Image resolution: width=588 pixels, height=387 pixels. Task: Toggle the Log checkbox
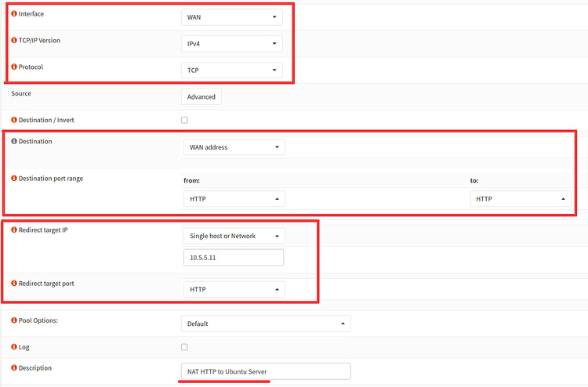click(184, 347)
